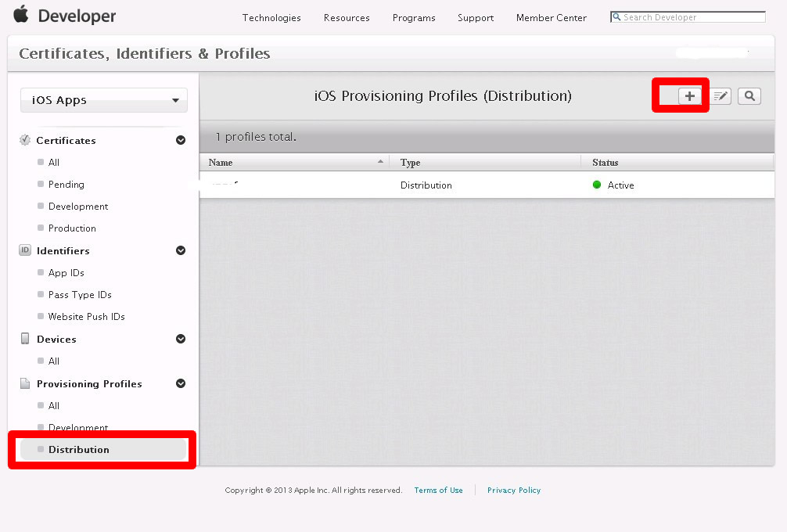The height and width of the screenshot is (532, 787).
Task: Click the Devices section heading
Action: pyautogui.click(x=56, y=339)
